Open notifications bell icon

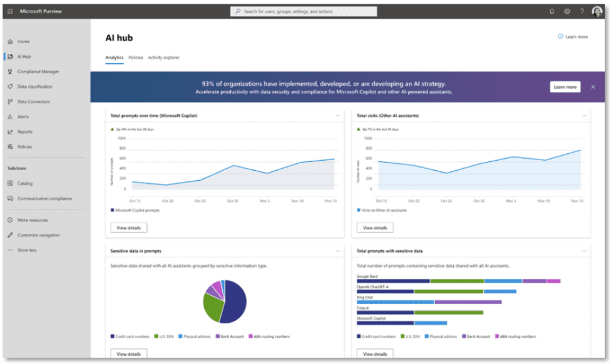click(x=552, y=11)
